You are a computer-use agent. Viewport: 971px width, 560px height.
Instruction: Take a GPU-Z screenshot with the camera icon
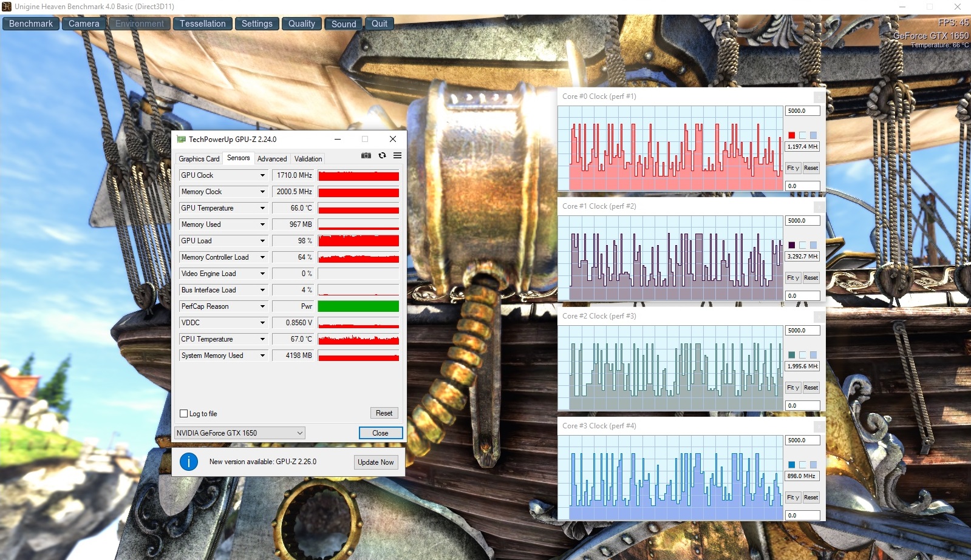click(x=366, y=156)
